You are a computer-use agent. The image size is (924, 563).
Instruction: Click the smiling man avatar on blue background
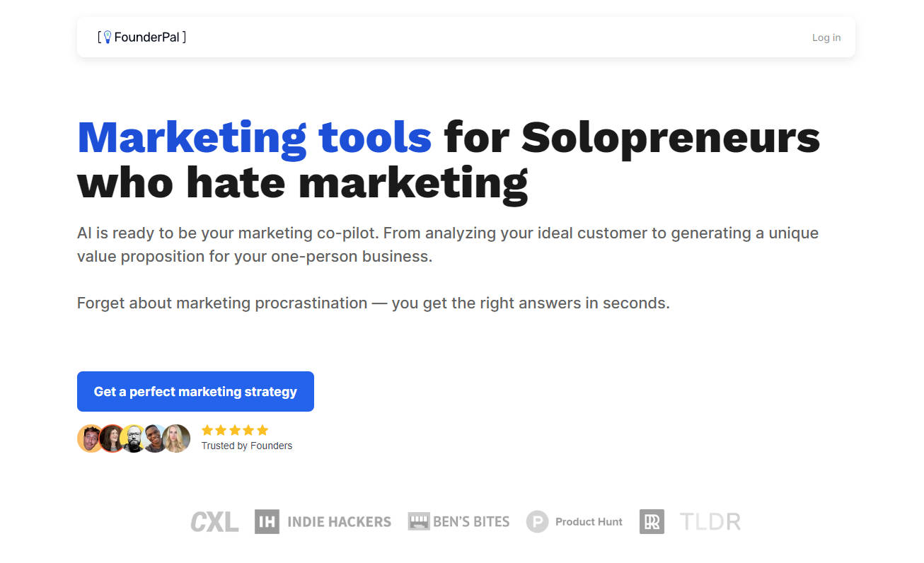(155, 439)
